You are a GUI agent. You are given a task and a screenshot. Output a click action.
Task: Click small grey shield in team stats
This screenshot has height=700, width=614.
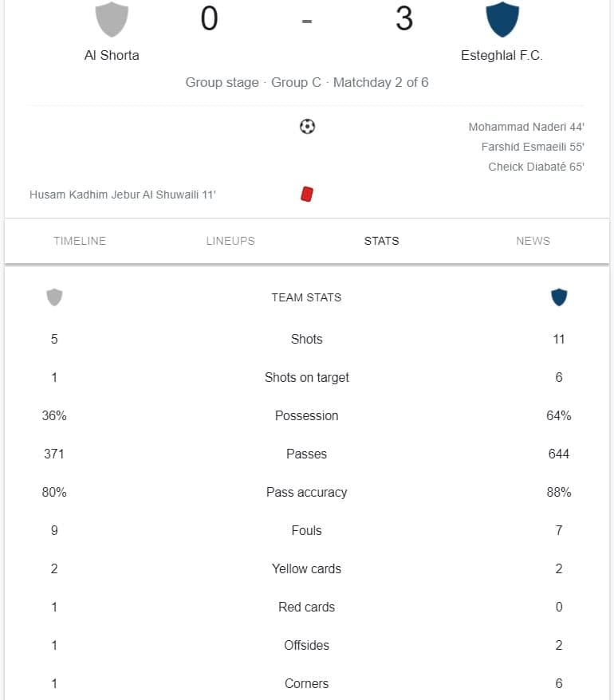[54, 297]
